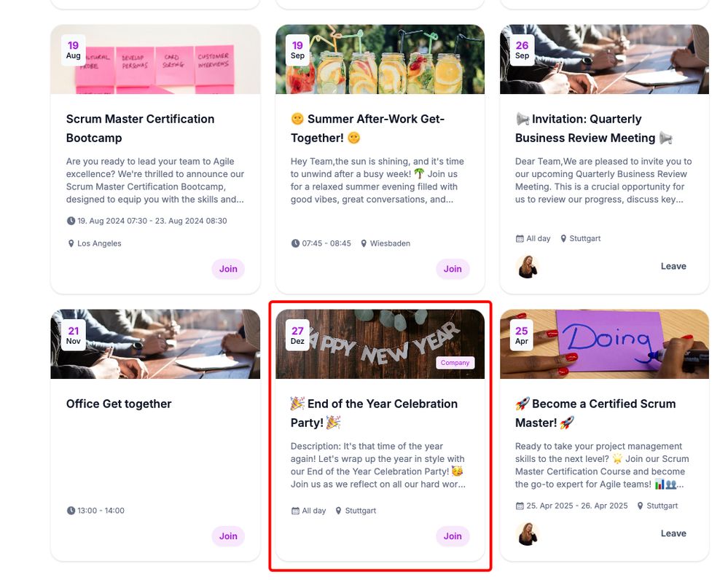Click calendar icon on End of Year Party card
Image resolution: width=728 pixels, height=580 pixels.
pyautogui.click(x=295, y=511)
